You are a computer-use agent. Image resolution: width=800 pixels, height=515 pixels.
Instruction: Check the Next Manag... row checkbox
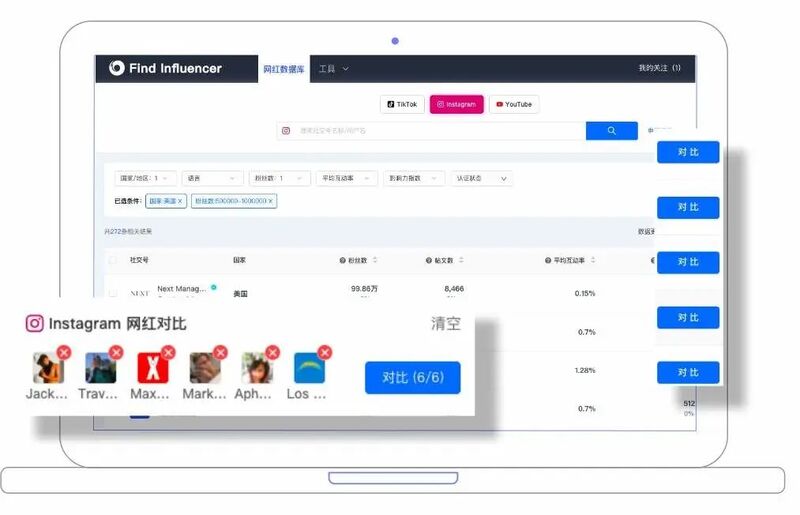click(113, 293)
